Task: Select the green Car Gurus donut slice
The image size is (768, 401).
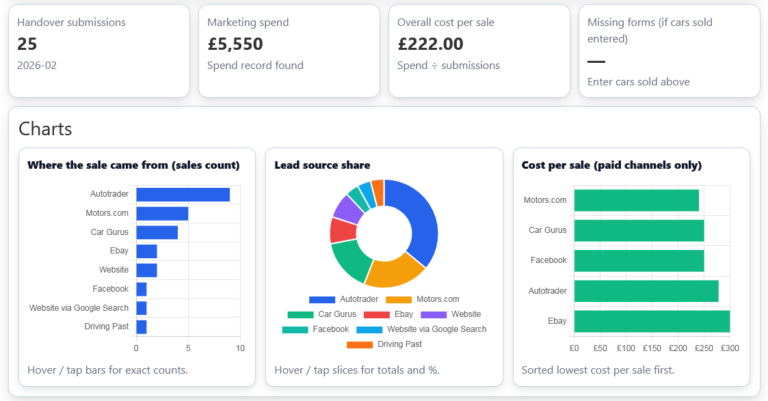Action: point(349,262)
